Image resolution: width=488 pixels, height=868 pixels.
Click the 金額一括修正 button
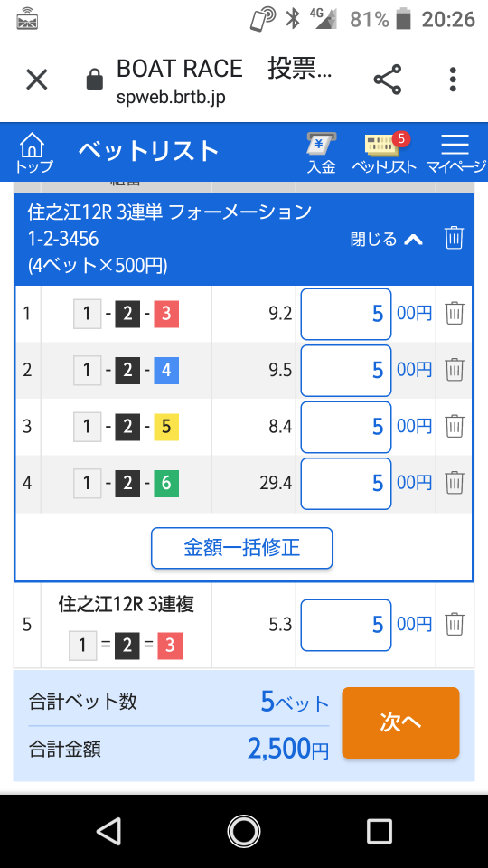pos(242,548)
